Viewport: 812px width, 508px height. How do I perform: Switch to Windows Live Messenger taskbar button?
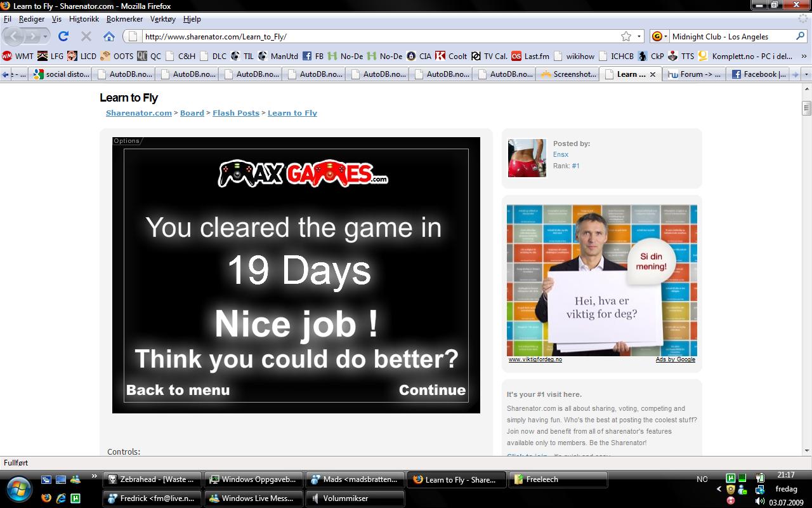point(254,498)
